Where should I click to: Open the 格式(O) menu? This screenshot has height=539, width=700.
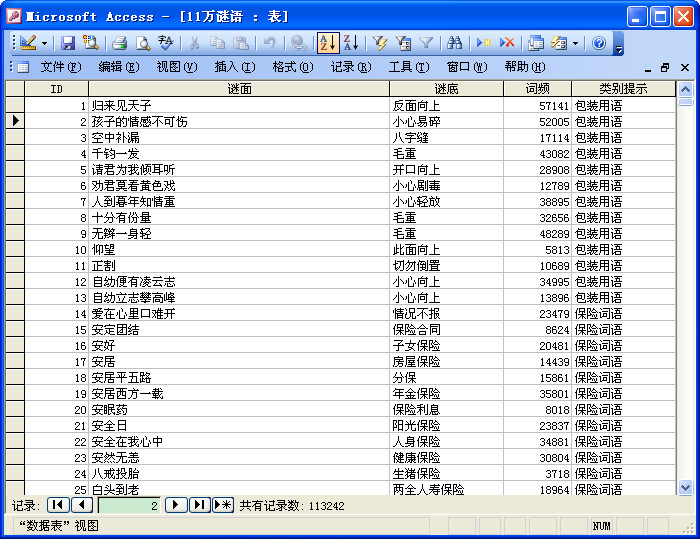(x=293, y=67)
